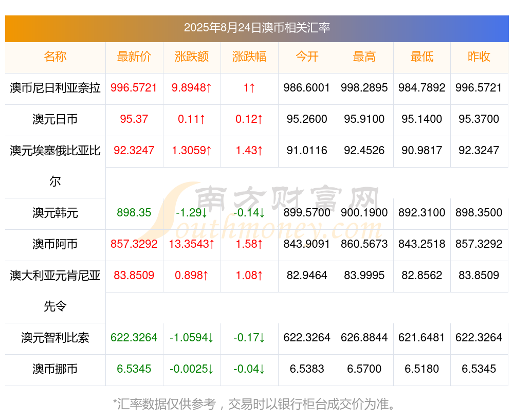This screenshot has height=420, width=514.
Task: Select the 澳元日币 row name
Action: tap(55, 119)
